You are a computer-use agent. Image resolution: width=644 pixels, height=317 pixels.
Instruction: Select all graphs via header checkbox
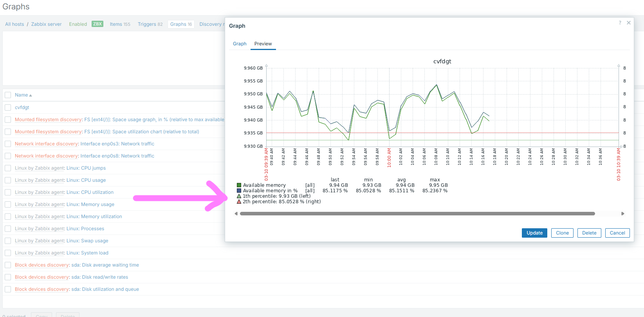click(8, 95)
